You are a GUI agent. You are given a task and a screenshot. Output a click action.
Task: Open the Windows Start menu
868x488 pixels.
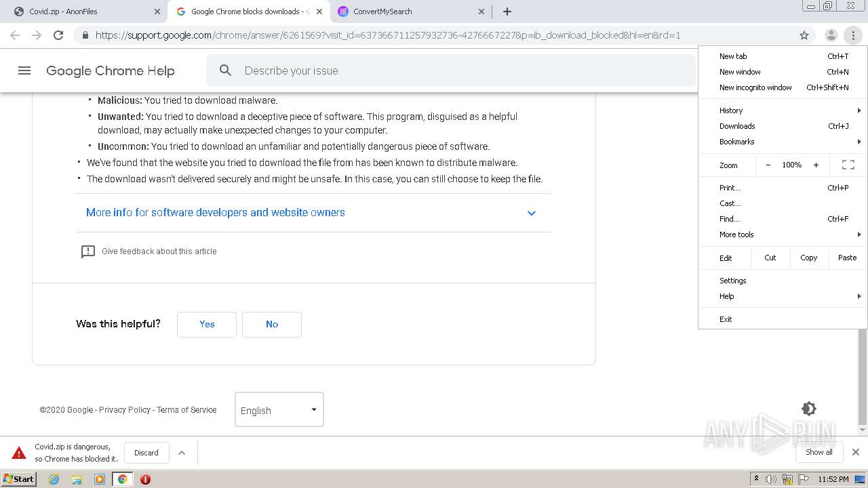coord(19,479)
